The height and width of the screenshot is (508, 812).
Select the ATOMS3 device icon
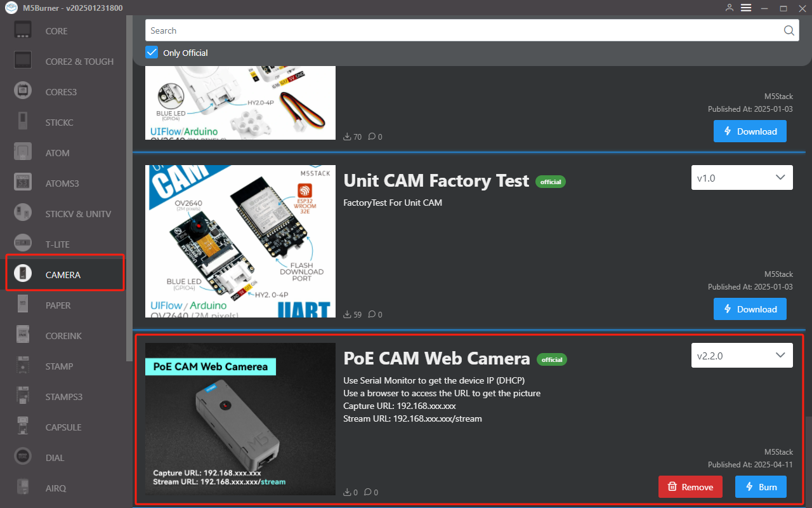(x=23, y=182)
